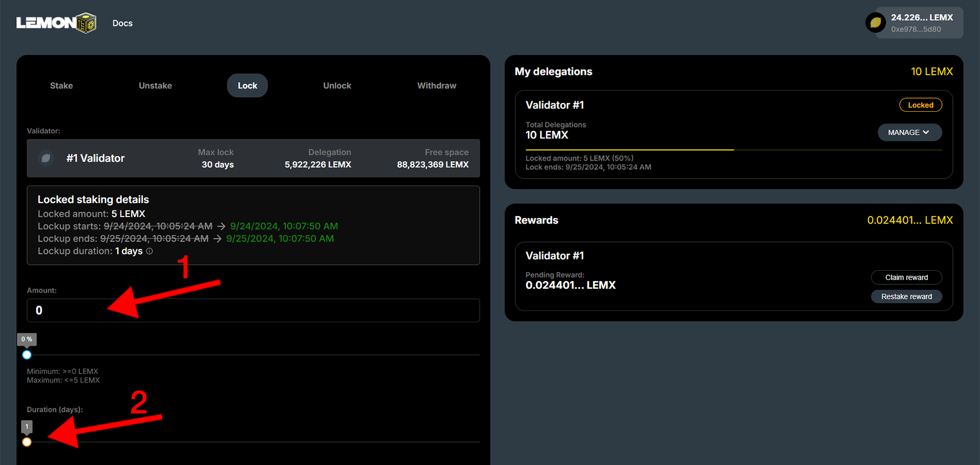Click the Lemon logo dice icon

coord(86,23)
